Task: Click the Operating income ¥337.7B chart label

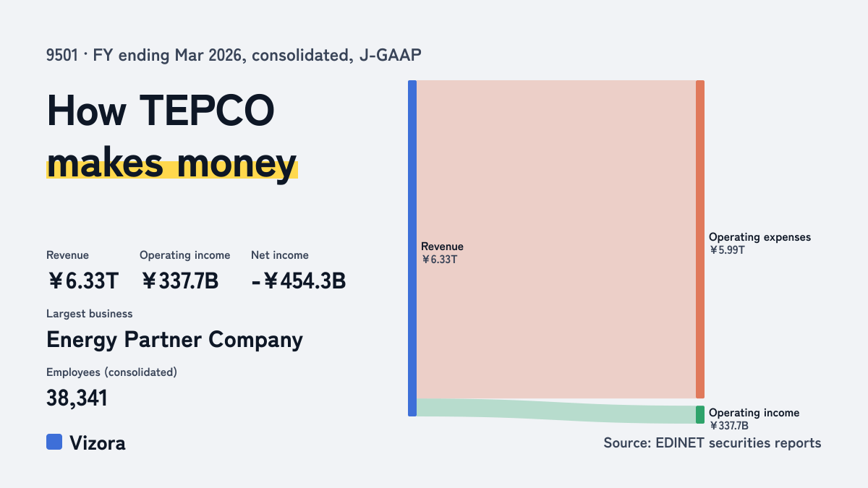Action: (x=754, y=419)
